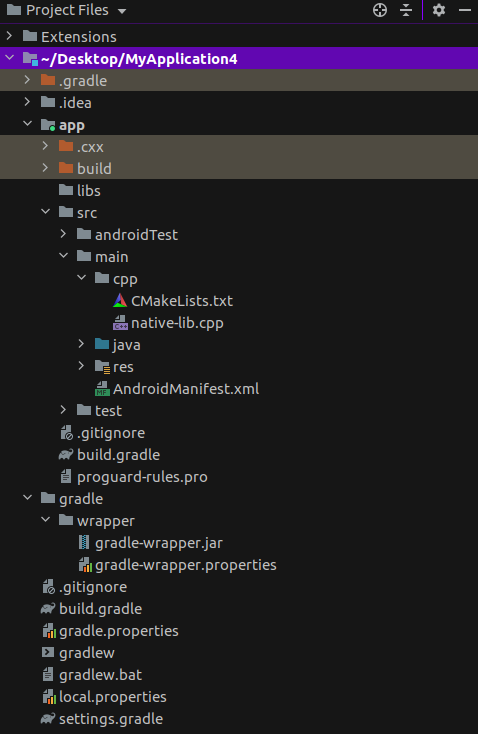Expand the .gradle folder chevron
Image resolution: width=478 pixels, height=734 pixels.
pyautogui.click(x=28, y=80)
